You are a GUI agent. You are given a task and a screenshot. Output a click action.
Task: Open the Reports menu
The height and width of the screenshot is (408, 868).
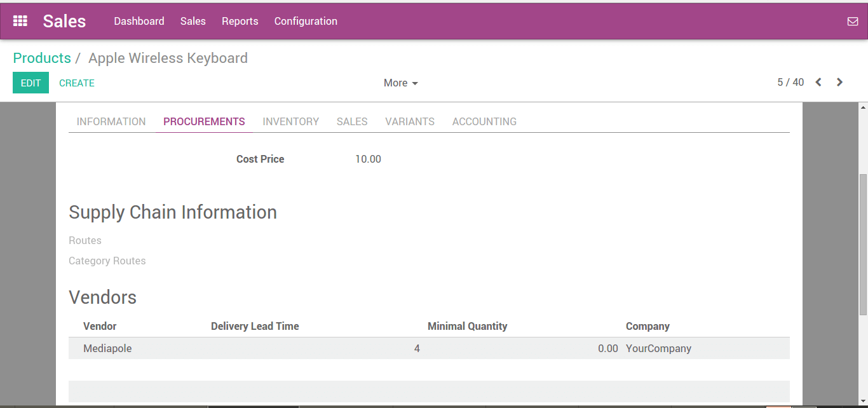coord(240,21)
